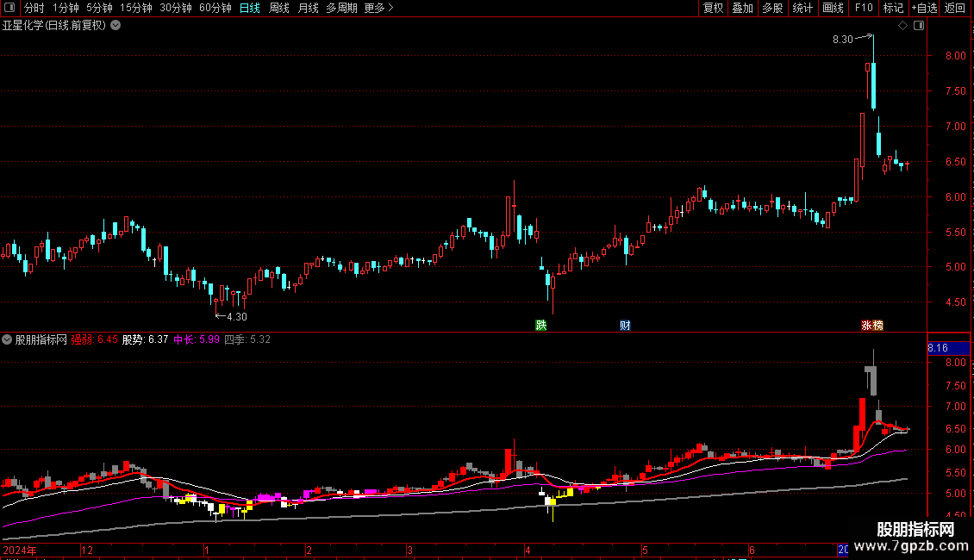Screen dimensions: 974x560
Task: Click the 6 month marker on time axis
Action: [752, 550]
